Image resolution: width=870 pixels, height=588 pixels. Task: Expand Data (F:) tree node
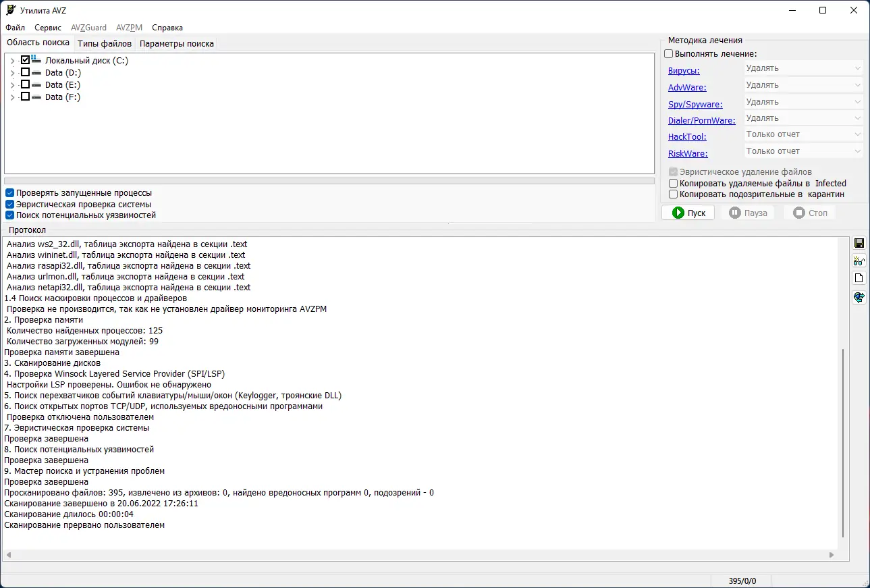[12, 97]
